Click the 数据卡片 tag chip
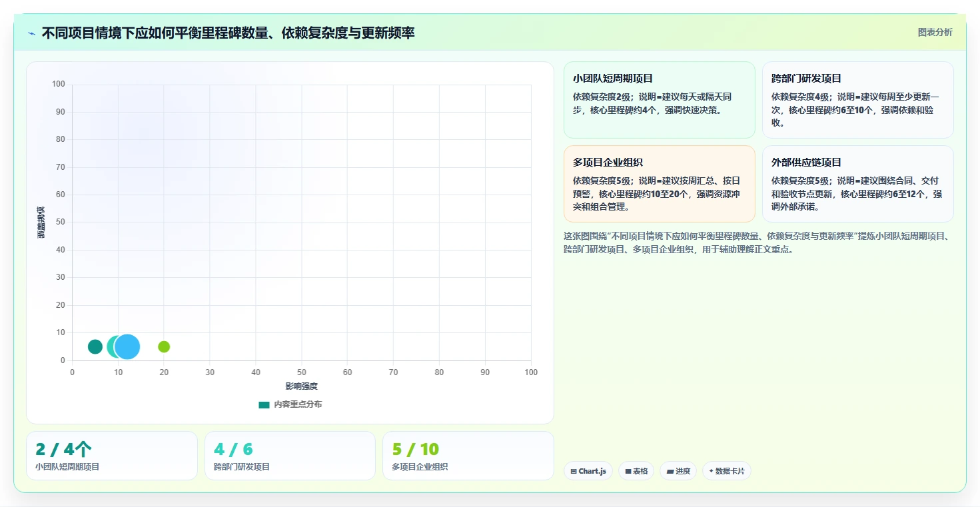This screenshot has height=507, width=980. coord(727,471)
